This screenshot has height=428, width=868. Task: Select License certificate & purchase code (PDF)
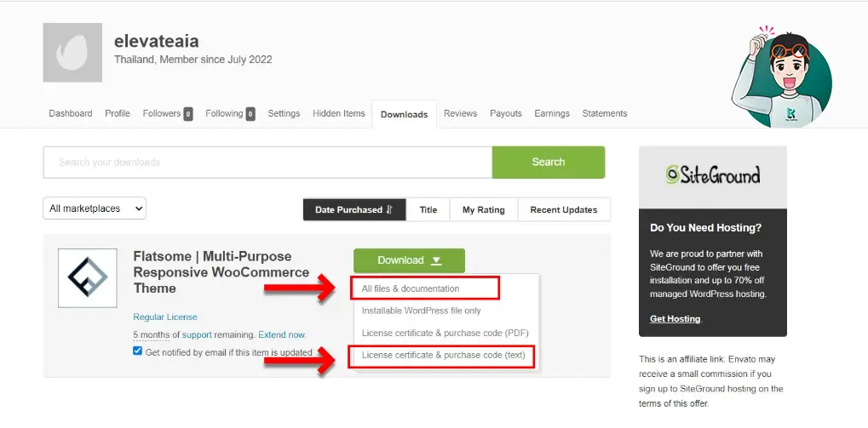click(x=445, y=333)
